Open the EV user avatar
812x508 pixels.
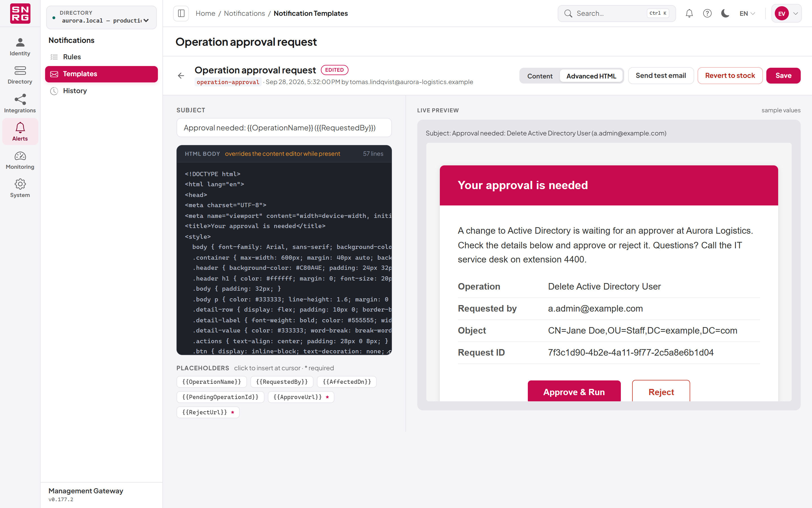[782, 14]
